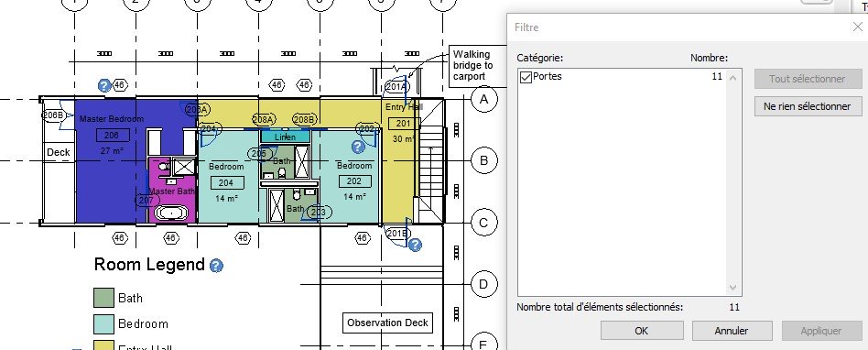
Task: Click grid bubble D
Action: point(483,285)
